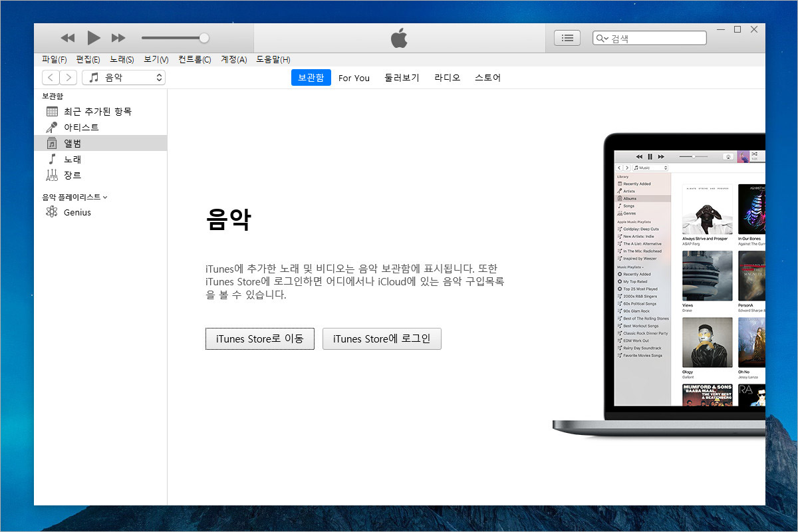Screen dimensions: 798x532
Task: Collapse the 음악 플레이리스트 section
Action: pyautogui.click(x=105, y=198)
